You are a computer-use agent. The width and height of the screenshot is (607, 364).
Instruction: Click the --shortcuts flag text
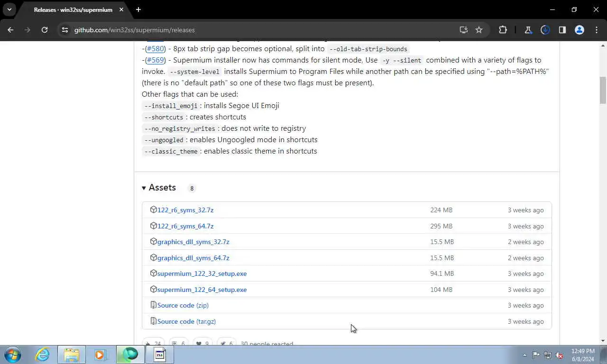[164, 117]
